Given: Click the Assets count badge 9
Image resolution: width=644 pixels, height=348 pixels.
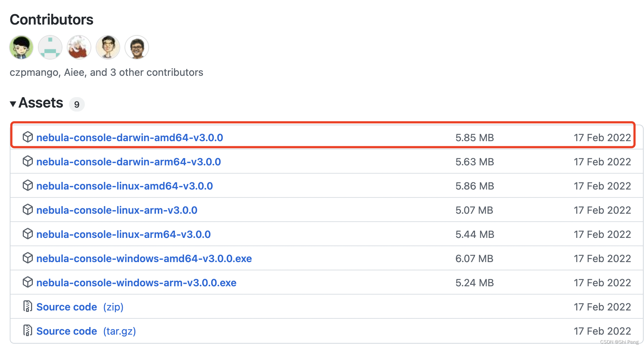Looking at the screenshot, I should (x=77, y=104).
